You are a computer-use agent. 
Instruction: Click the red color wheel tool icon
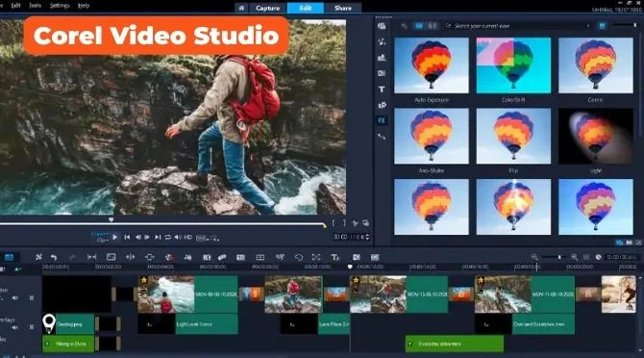[168, 257]
